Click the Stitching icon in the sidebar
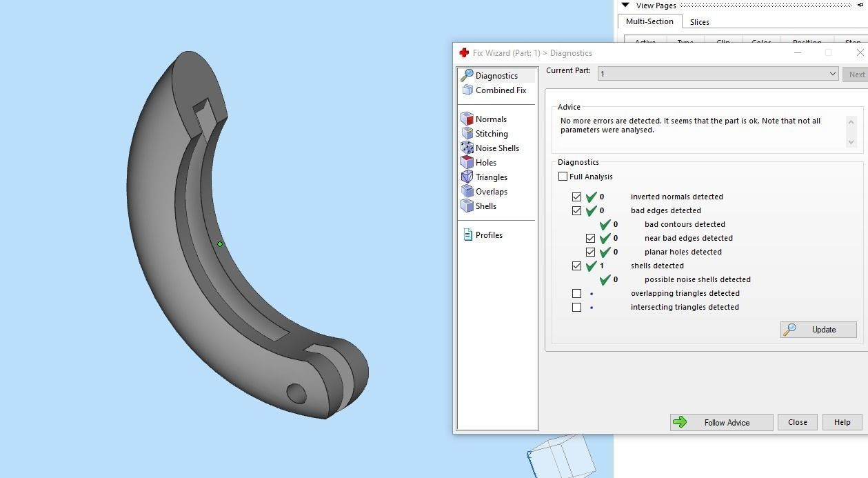Image resolution: width=868 pixels, height=478 pixels. tap(467, 133)
